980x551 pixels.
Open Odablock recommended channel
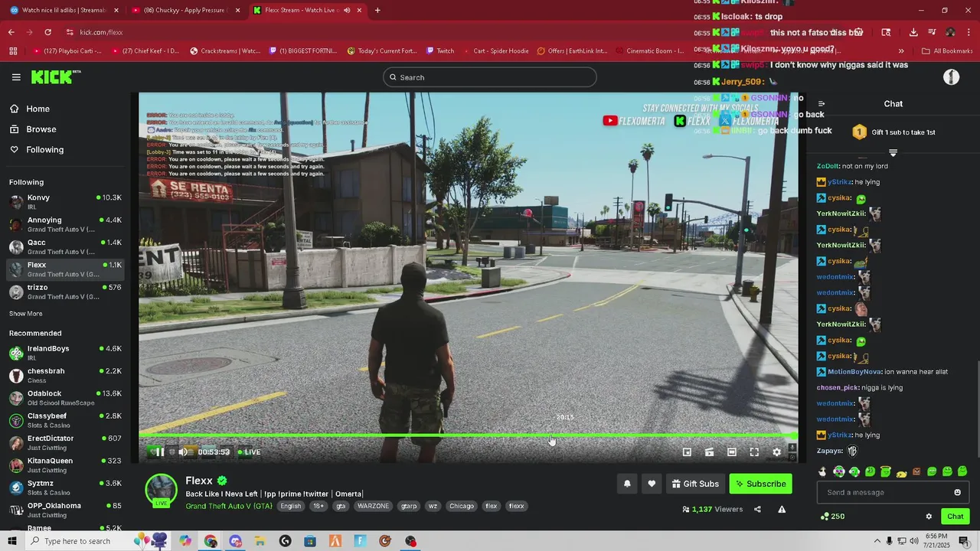(x=65, y=398)
